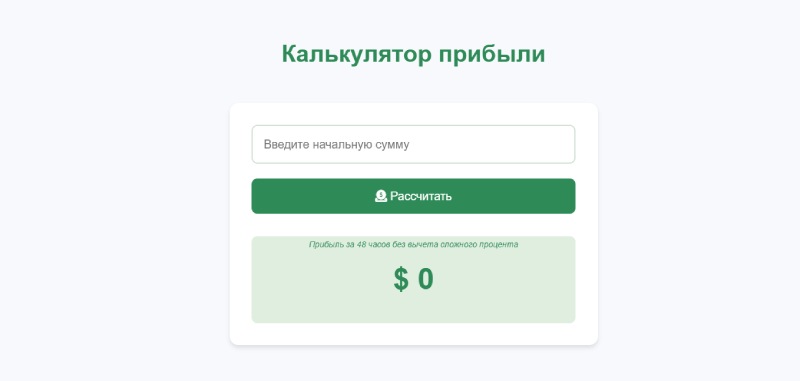Image resolution: width=800 pixels, height=381 pixels.
Task: Click the green Рассчитать button
Action: click(x=413, y=196)
